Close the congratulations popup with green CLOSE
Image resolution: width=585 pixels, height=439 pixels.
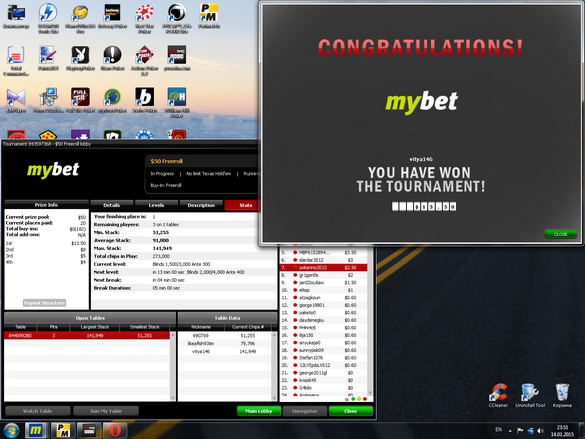[560, 234]
